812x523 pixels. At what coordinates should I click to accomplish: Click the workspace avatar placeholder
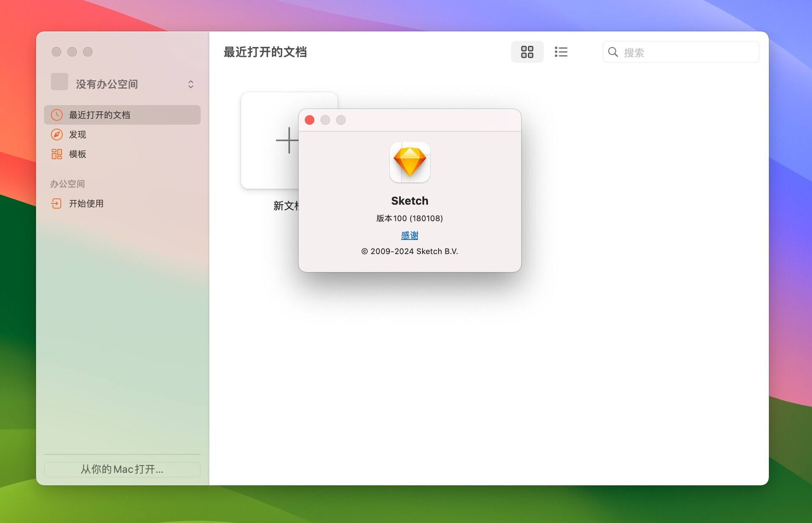point(59,82)
